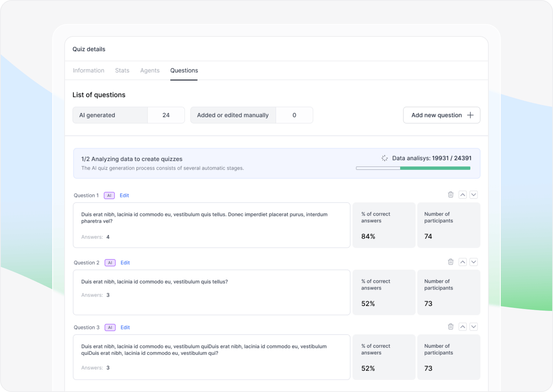Select the Added or edited manually filter
Screen dimensions: 553x392
click(x=251, y=115)
